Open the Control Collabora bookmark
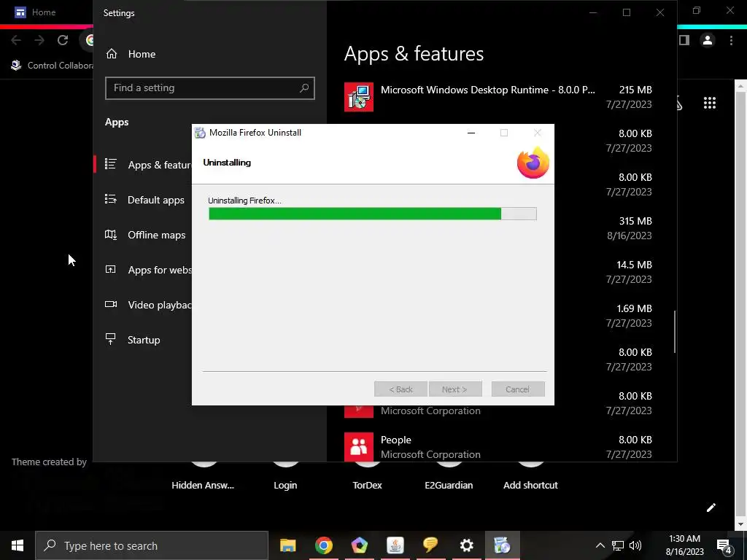 pos(52,65)
